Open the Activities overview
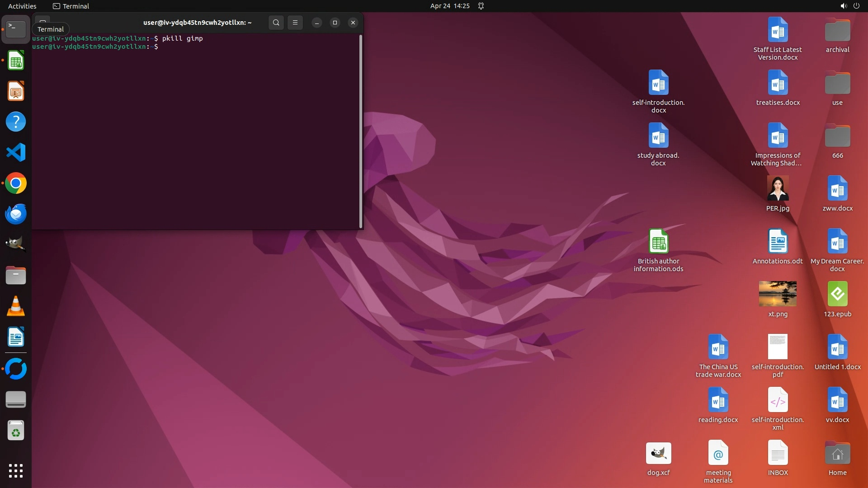This screenshot has width=868, height=488. point(22,6)
